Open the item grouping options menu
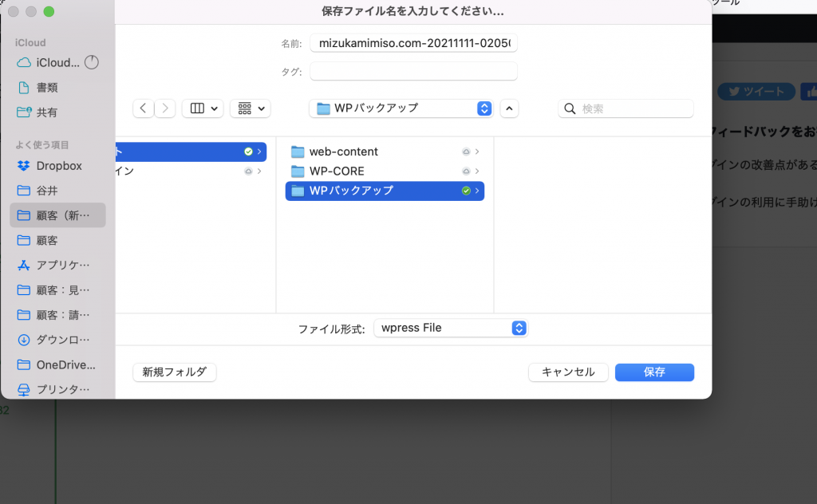The height and width of the screenshot is (504, 817). (251, 108)
